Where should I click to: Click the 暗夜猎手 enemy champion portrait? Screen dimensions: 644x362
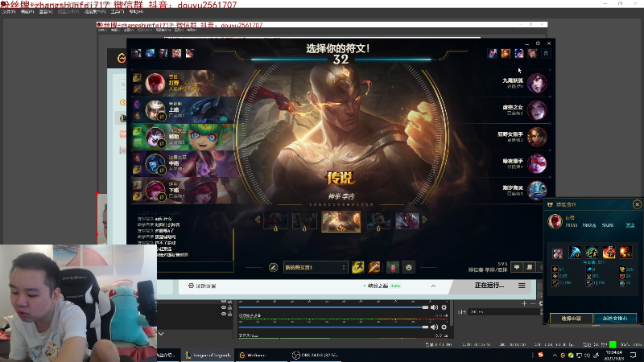coord(537,163)
